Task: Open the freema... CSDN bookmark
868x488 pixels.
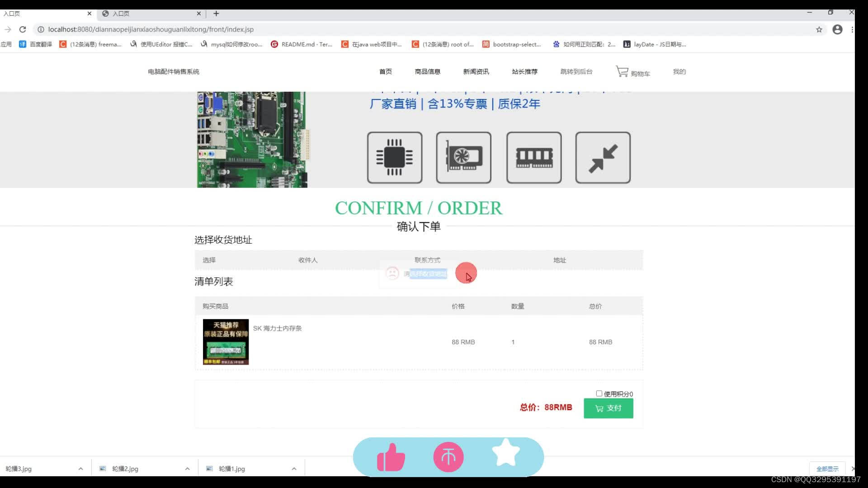Action: 90,44
